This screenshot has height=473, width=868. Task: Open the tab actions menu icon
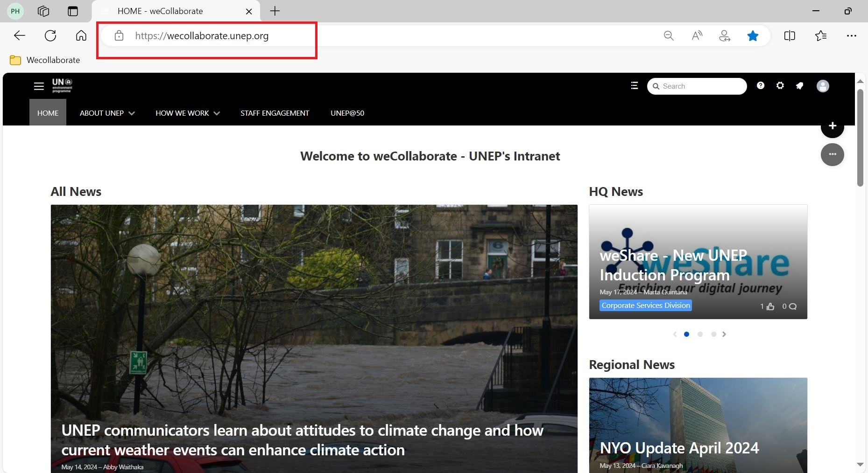pos(73,11)
